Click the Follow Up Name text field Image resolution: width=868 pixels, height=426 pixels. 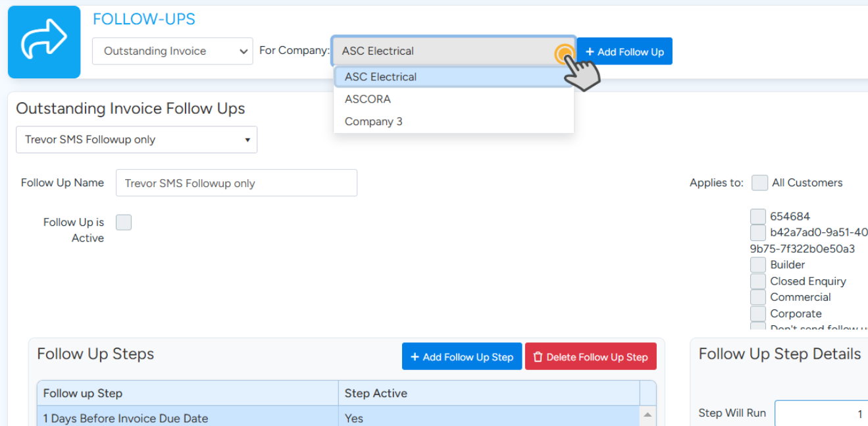click(x=236, y=183)
